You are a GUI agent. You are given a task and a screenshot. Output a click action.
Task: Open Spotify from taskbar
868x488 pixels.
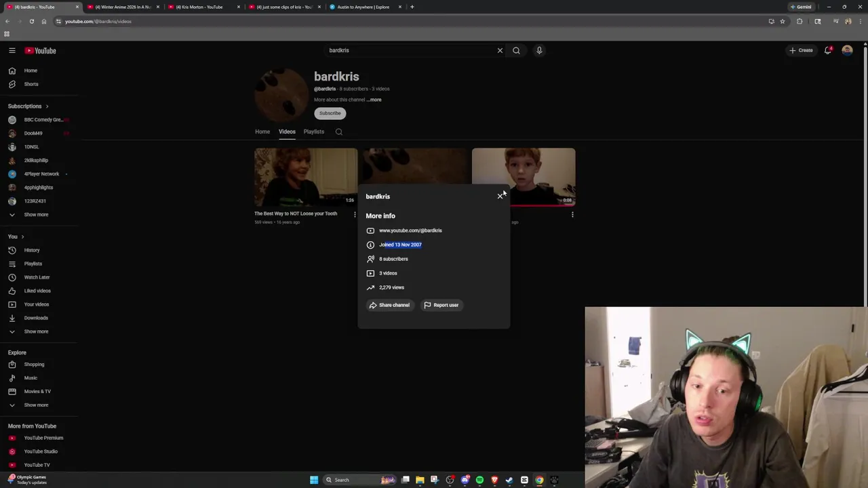[479, 480]
